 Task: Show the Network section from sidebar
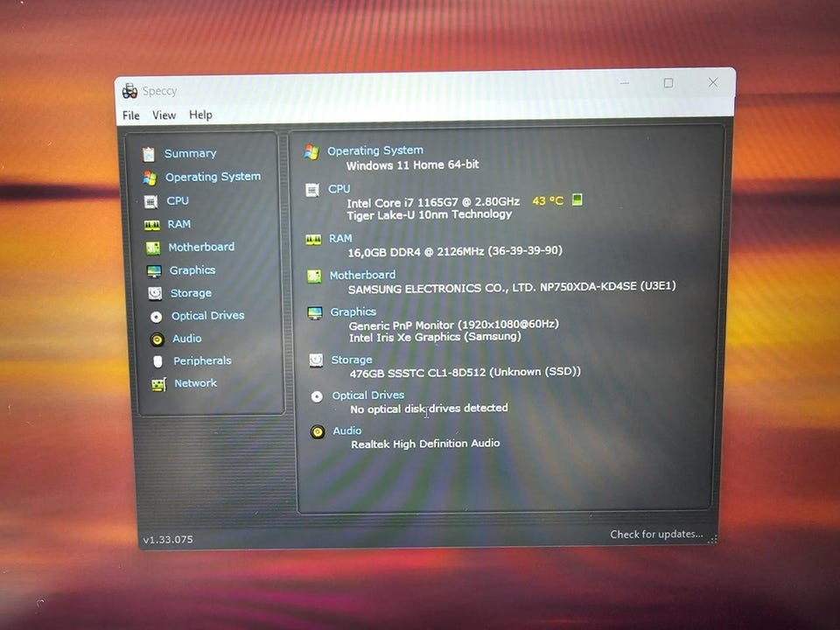pos(195,383)
